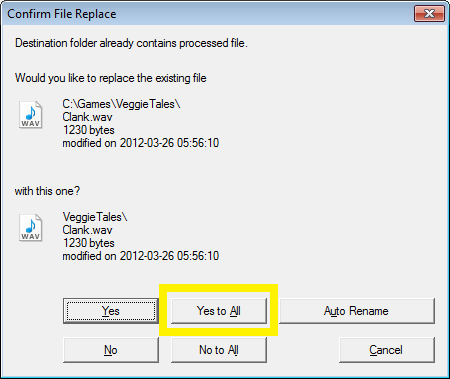Choose No to All

point(219,350)
